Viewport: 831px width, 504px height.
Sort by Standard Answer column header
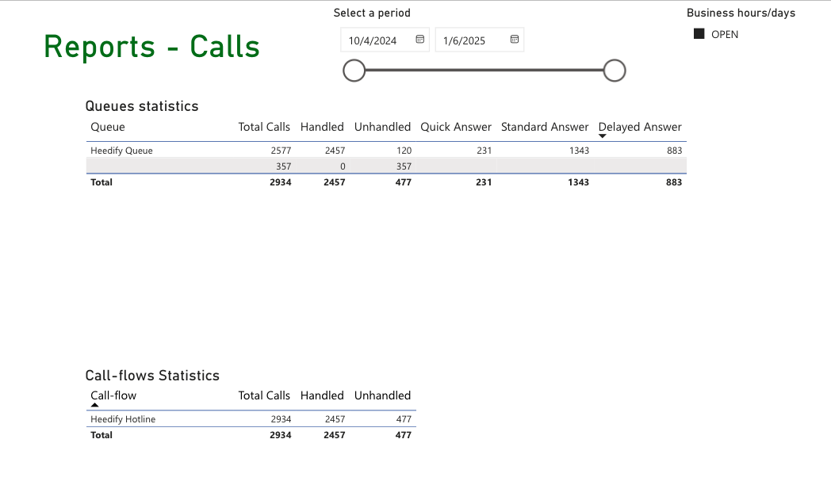(545, 127)
